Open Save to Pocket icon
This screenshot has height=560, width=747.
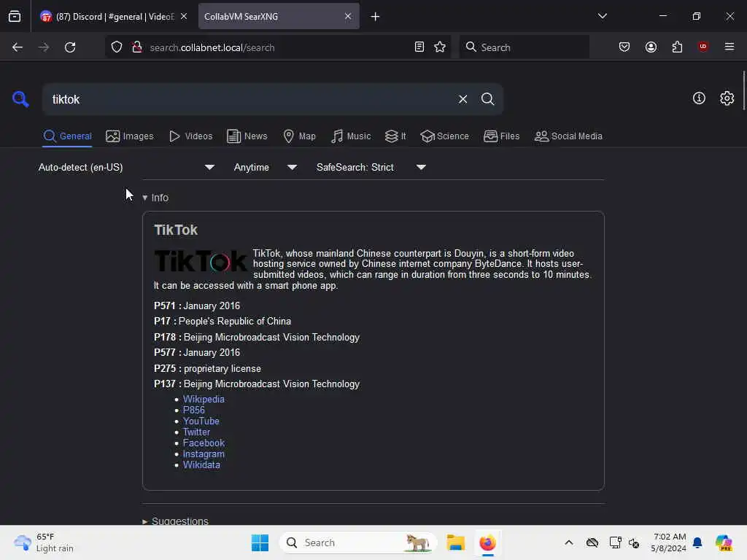click(x=624, y=47)
